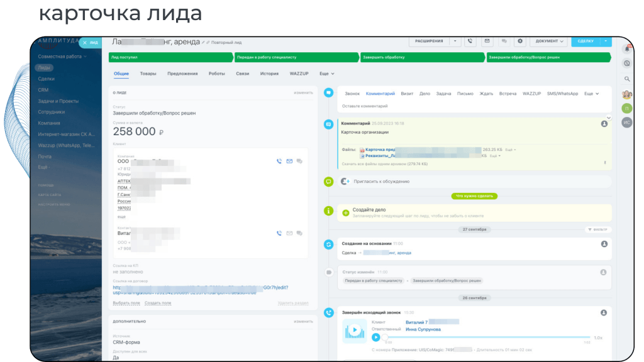Open the ДОКУМЕНТ dropdown
Image resolution: width=644 pixels, height=362 pixels.
point(549,41)
